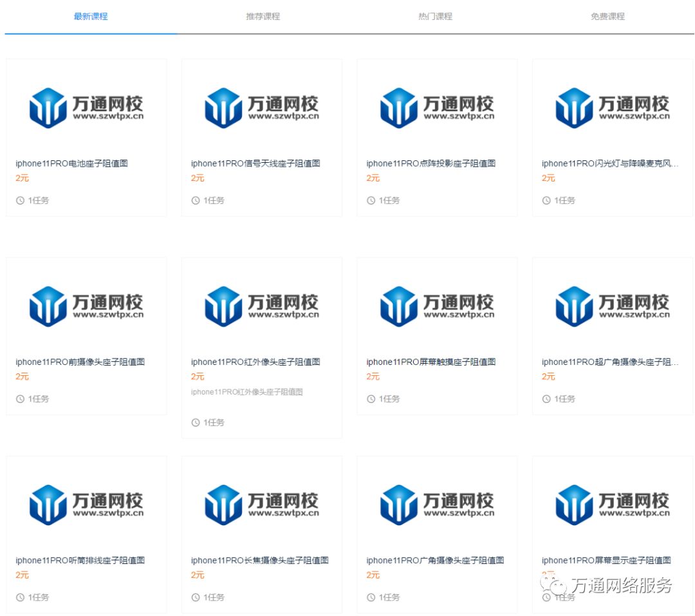Click clock icon under 超广角摄像头 course
Image resolution: width=695 pixels, height=616 pixels.
546,398
